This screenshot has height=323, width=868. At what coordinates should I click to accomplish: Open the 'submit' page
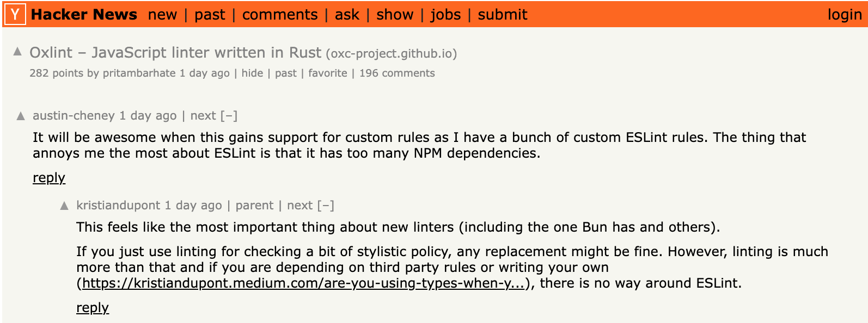[503, 15]
